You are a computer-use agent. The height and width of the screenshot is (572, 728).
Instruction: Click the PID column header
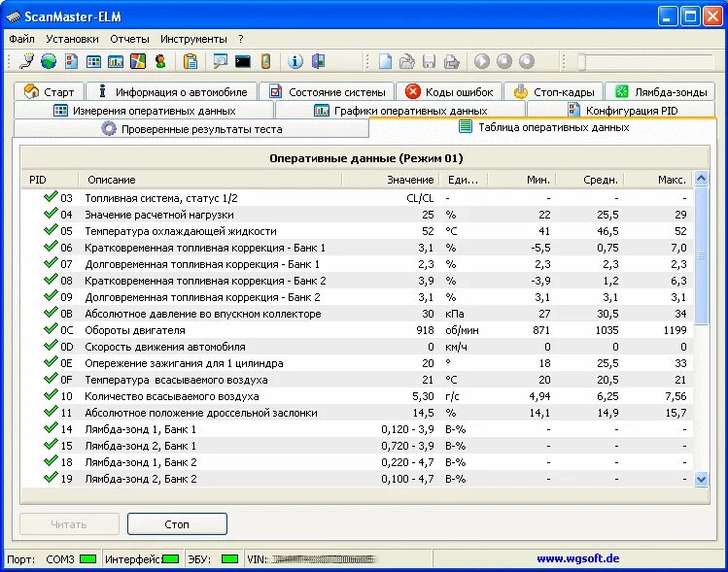50,180
